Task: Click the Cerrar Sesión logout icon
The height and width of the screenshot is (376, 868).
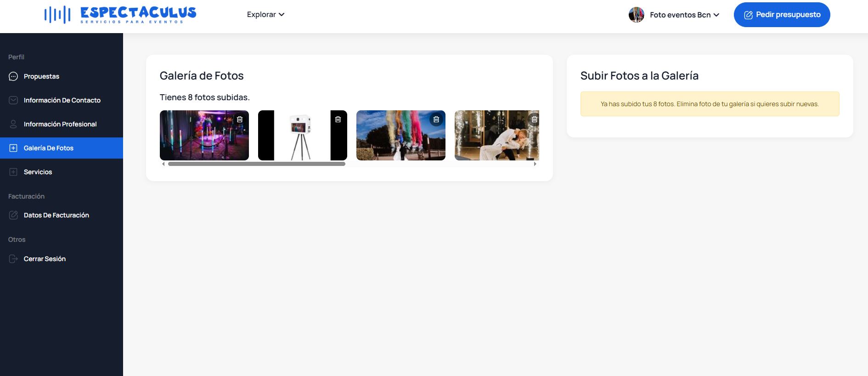Action: (x=13, y=259)
